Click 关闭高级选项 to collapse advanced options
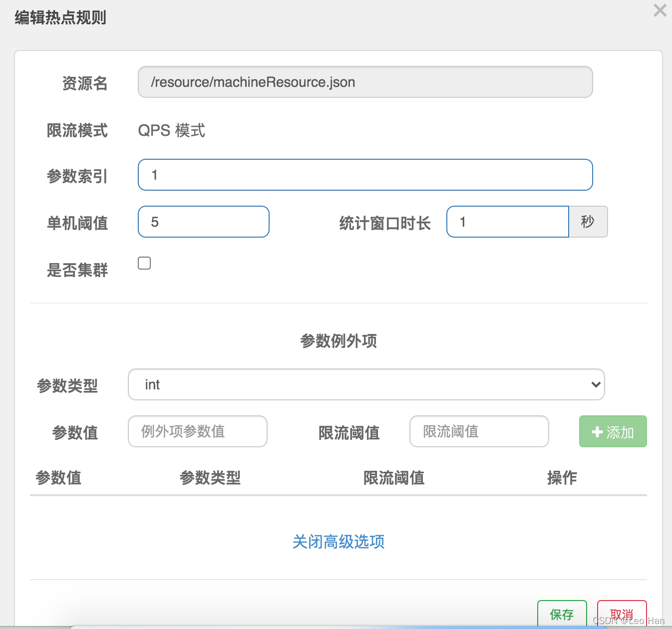672x629 pixels. pos(338,542)
